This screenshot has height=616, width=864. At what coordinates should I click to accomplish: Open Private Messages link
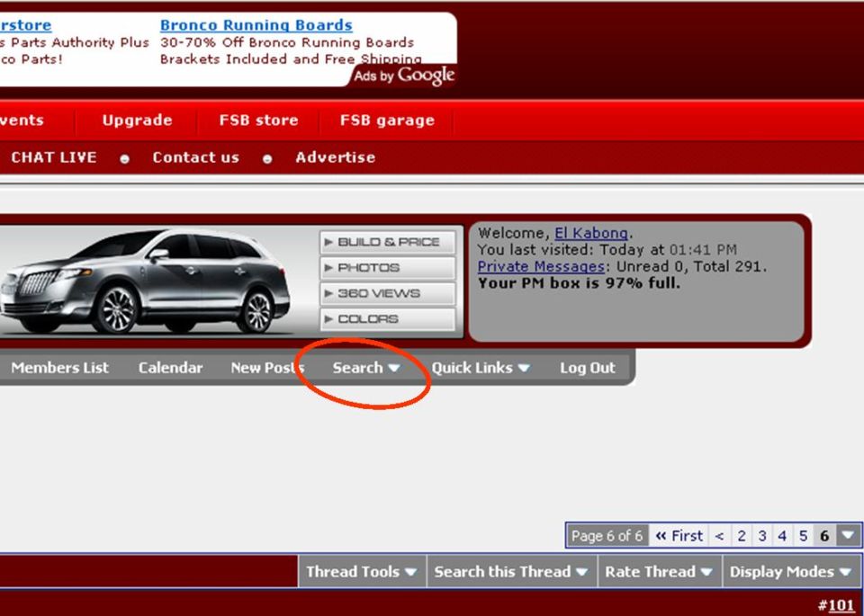point(541,266)
